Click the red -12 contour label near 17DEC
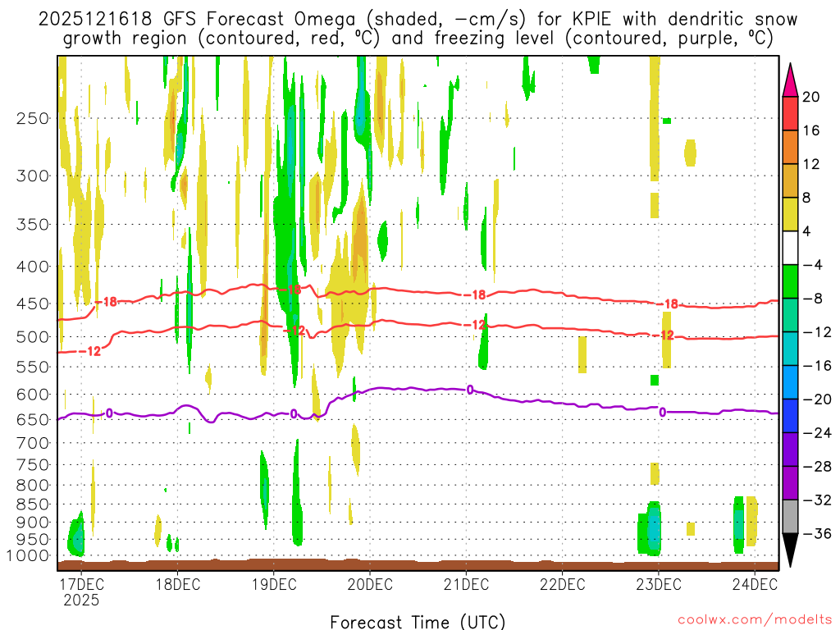The width and height of the screenshot is (840, 630). [x=90, y=351]
